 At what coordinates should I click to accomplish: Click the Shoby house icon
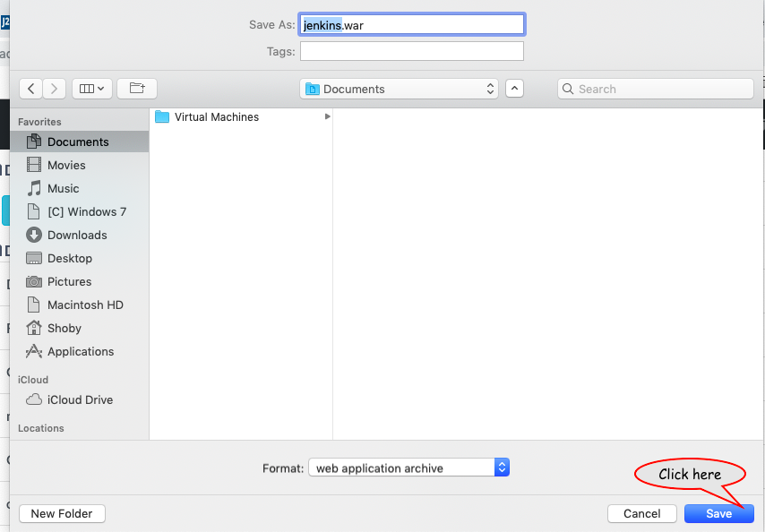click(x=34, y=328)
